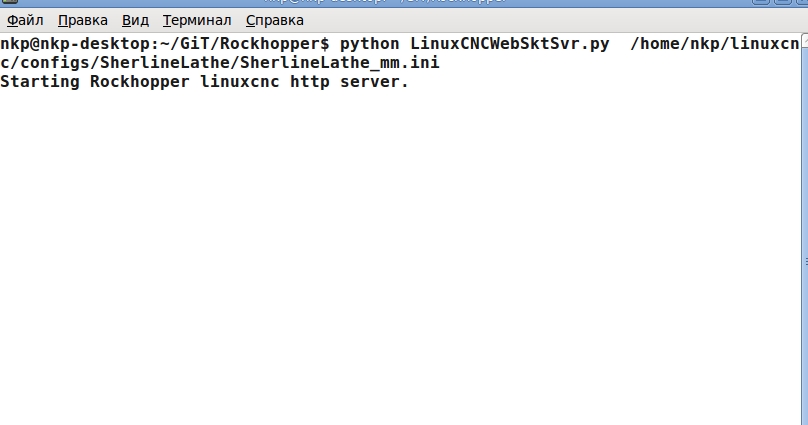The image size is (808, 425).
Task: Click the grip handle on right edge
Action: click(x=804, y=262)
